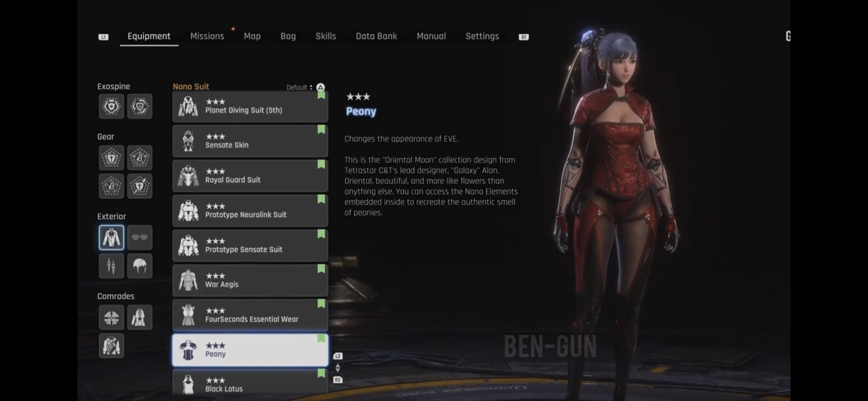The width and height of the screenshot is (868, 401).
Task: Choose the bottom-right Gear shield-sword slot
Action: click(x=140, y=186)
